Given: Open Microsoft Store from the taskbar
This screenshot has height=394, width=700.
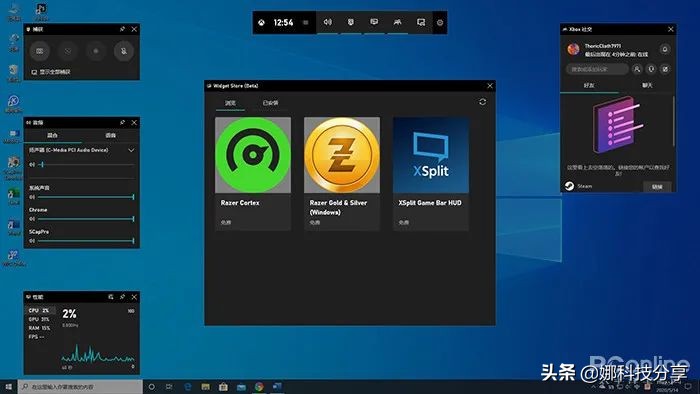Looking at the screenshot, I should click(223, 387).
